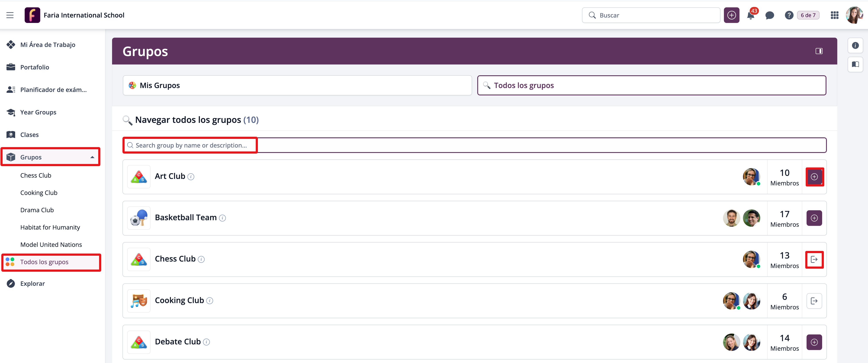
Task: Open Habitat for Humanity in sidebar
Action: click(50, 227)
